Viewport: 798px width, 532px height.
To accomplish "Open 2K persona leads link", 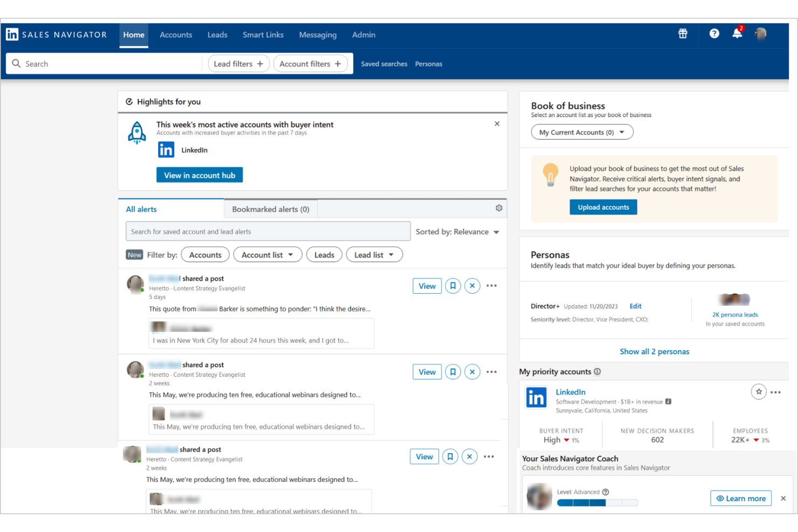I will 735,315.
